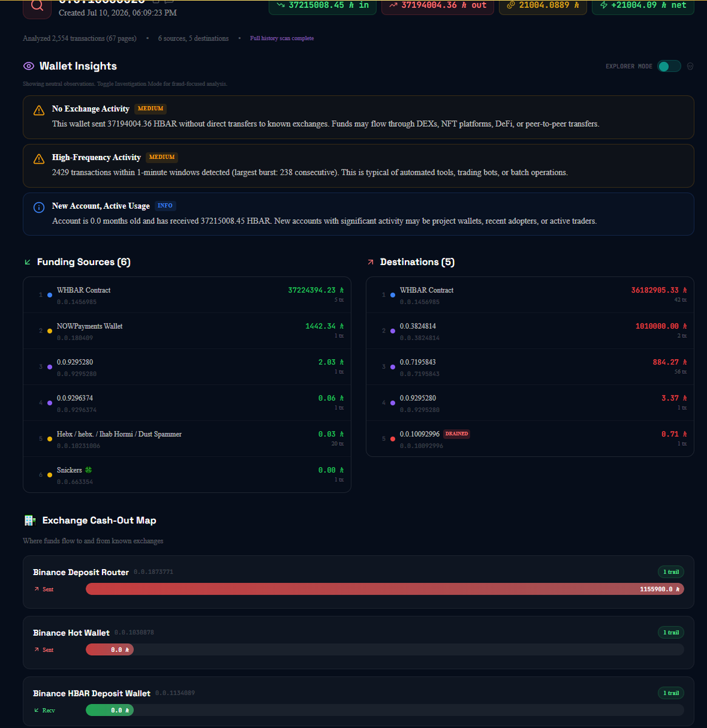Click the Wallet Insights eye icon

click(29, 66)
